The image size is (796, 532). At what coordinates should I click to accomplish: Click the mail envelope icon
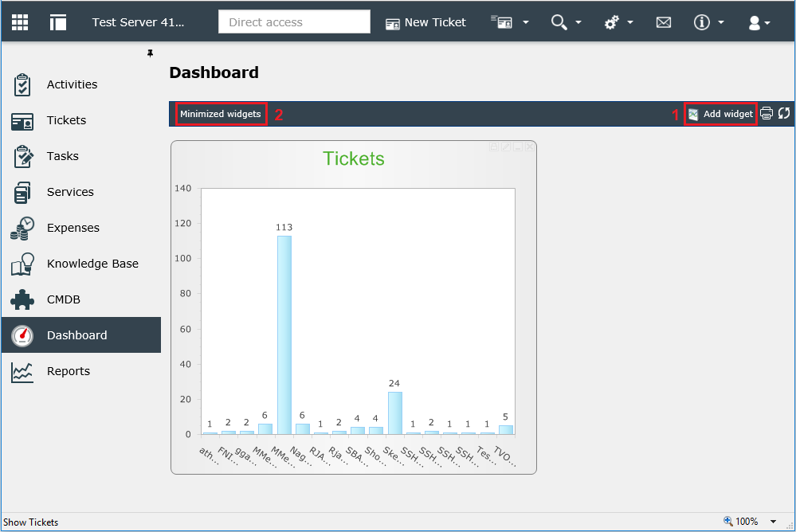click(664, 22)
